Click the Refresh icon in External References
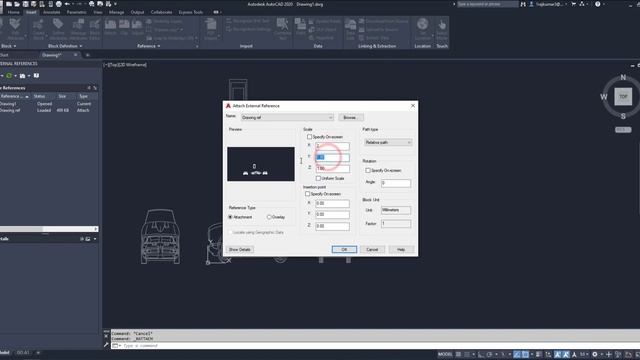 (x=9, y=76)
